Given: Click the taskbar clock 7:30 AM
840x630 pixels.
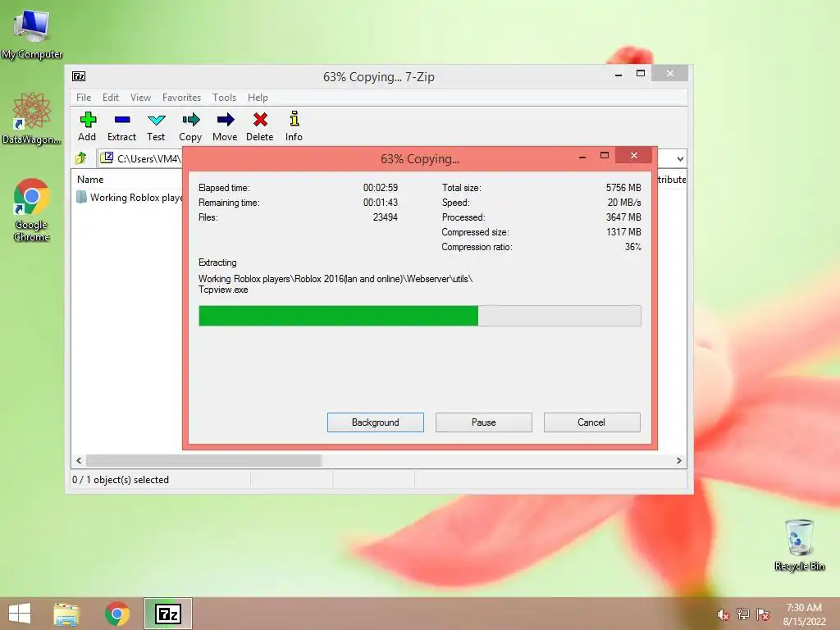Looking at the screenshot, I should (x=804, y=608).
